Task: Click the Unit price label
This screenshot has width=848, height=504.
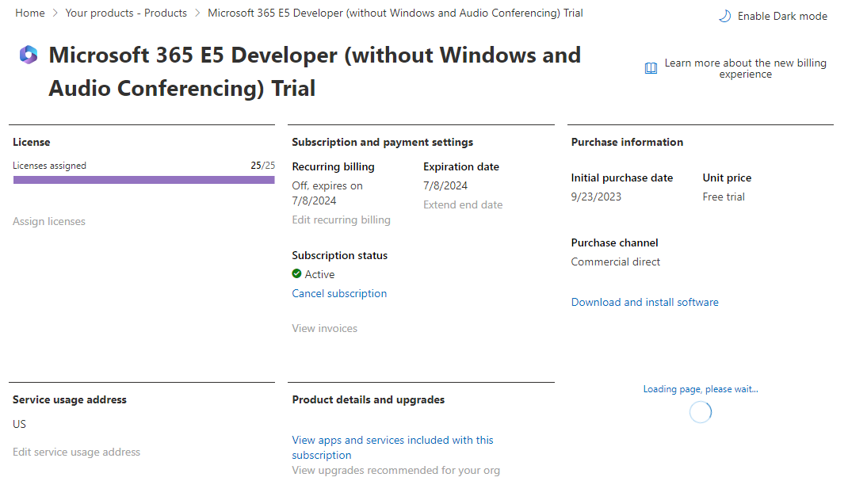Action: click(727, 178)
